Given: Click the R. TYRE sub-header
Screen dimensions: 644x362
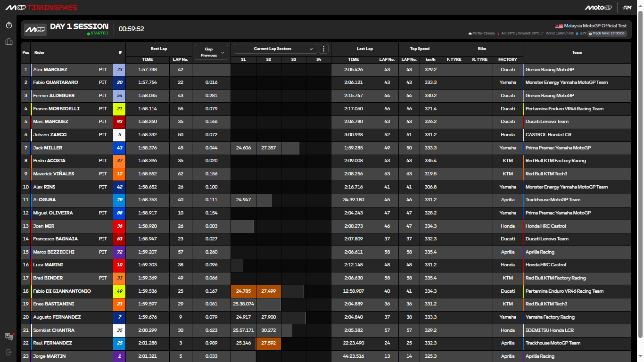Looking at the screenshot, I should point(479,59).
